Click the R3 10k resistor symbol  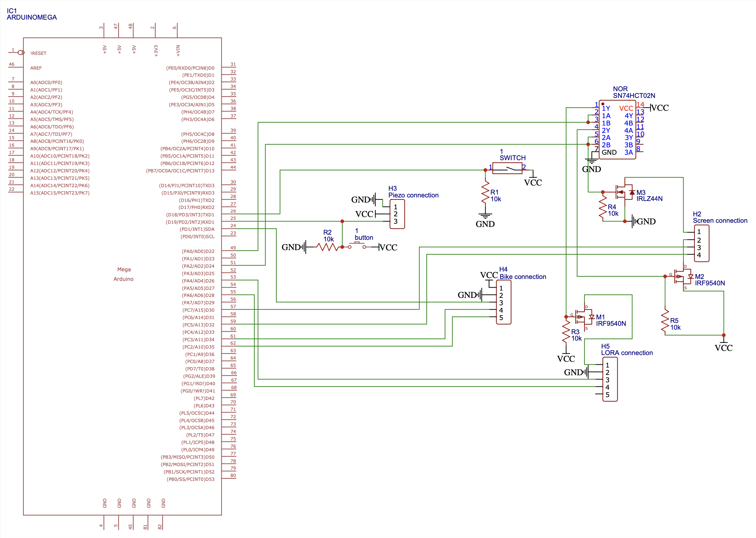[x=566, y=332]
